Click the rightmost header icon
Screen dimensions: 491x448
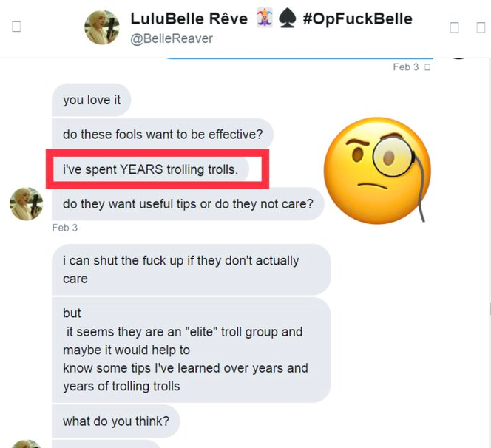coord(481,27)
